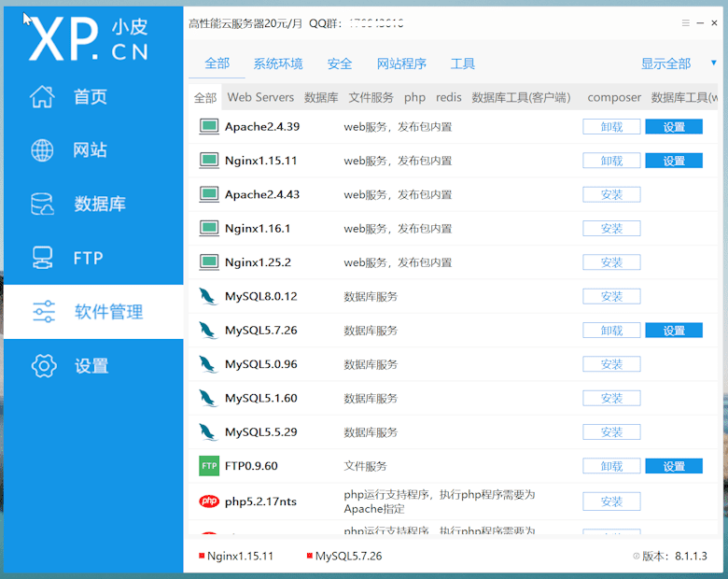Open 设置 for MySQL5.7.26
This screenshot has height=579, width=728.
point(674,331)
